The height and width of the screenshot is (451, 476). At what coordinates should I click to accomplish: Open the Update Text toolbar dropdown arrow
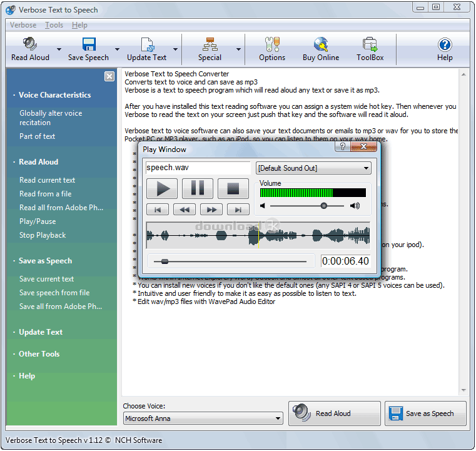[176, 49]
